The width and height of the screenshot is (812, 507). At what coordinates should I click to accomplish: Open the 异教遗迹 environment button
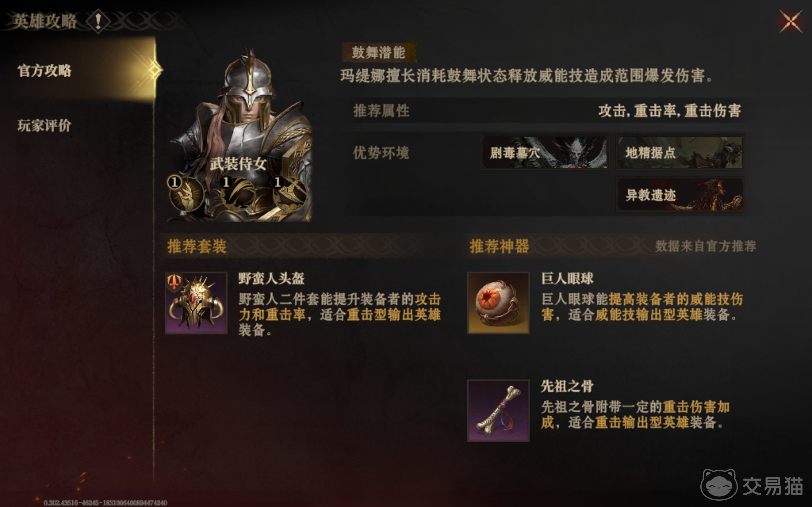point(680,195)
